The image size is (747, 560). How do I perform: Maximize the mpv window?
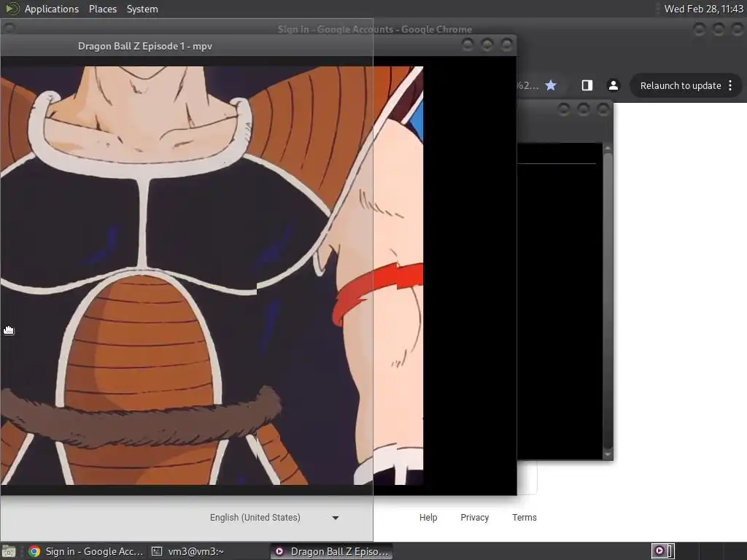[487, 44]
